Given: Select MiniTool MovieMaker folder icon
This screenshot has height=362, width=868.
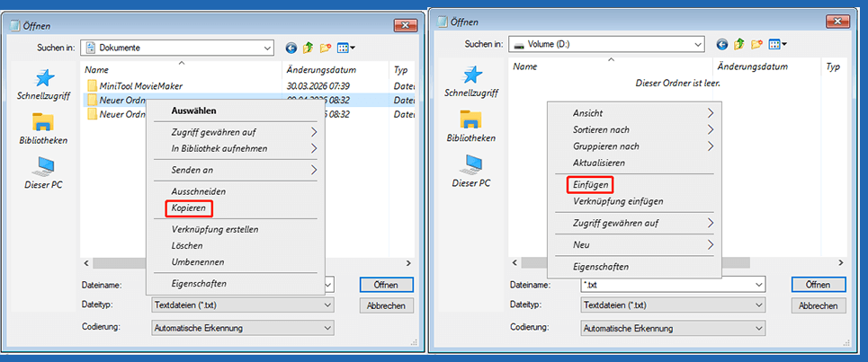Looking at the screenshot, I should [x=92, y=86].
